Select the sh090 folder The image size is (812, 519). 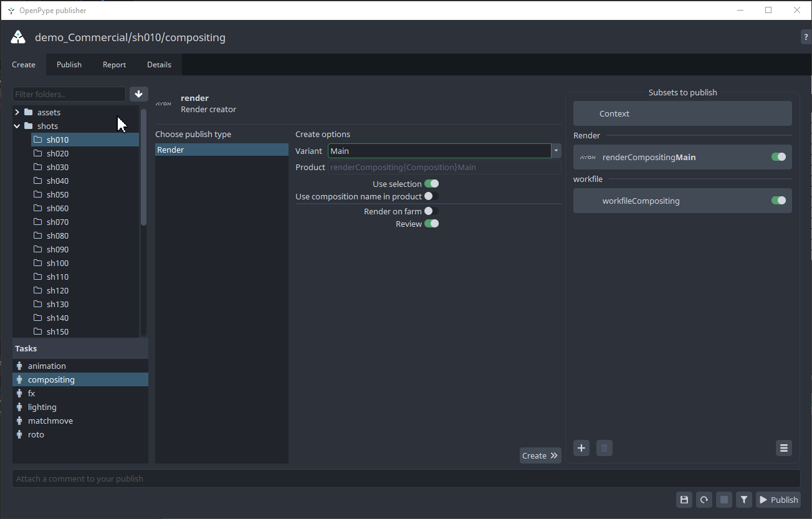point(85,249)
